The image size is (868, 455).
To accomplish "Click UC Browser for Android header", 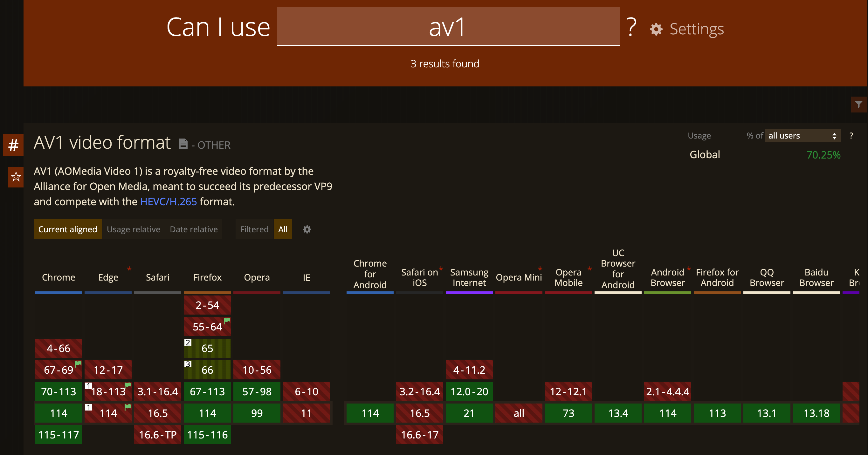I will coord(618,269).
